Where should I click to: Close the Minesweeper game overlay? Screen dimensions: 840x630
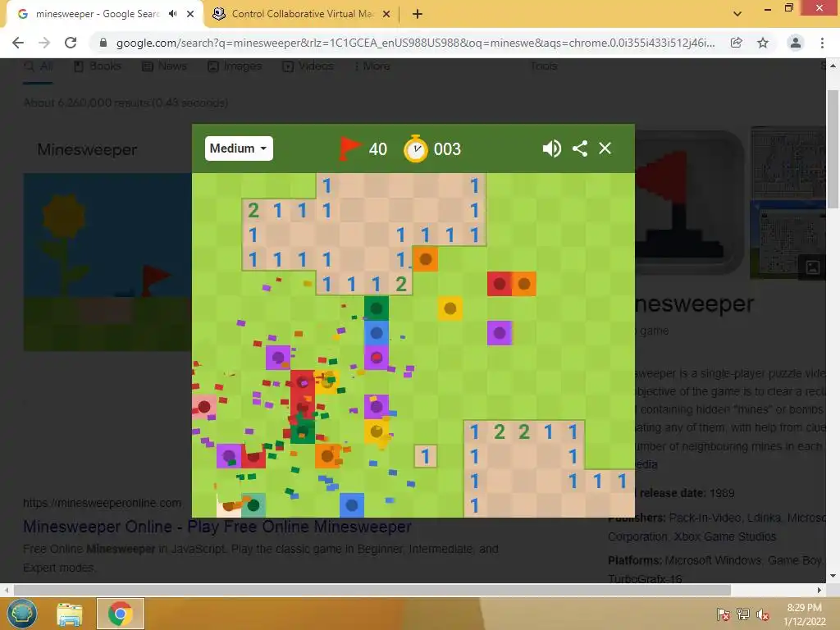pyautogui.click(x=605, y=148)
